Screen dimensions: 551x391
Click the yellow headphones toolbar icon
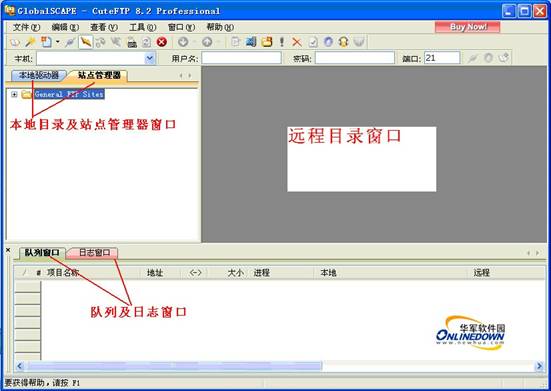[x=343, y=42]
